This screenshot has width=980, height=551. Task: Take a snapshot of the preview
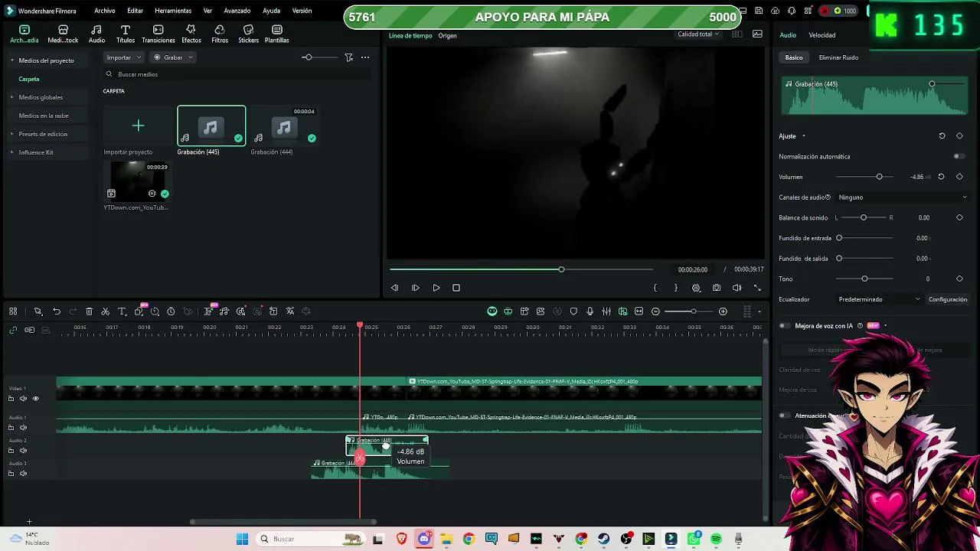click(716, 288)
